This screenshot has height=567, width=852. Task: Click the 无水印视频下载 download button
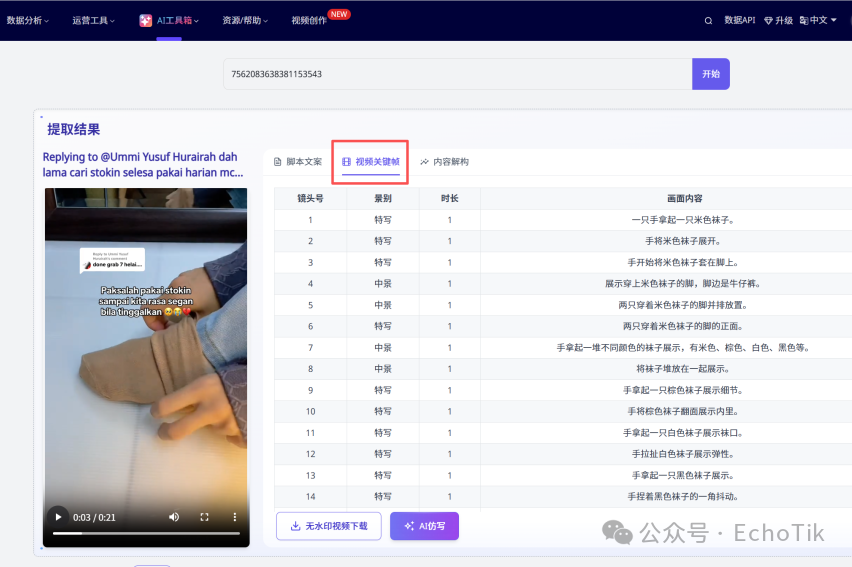[328, 526]
